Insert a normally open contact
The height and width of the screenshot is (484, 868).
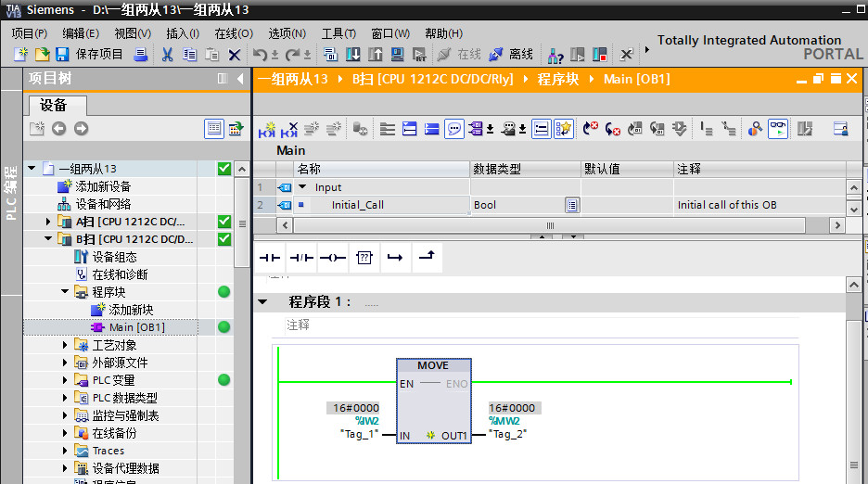pyautogui.click(x=270, y=258)
